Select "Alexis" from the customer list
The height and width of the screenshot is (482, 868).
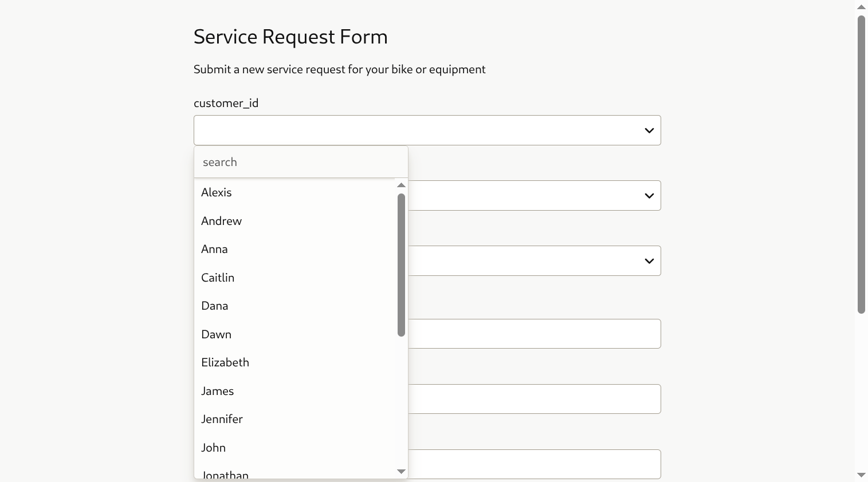coord(216,192)
